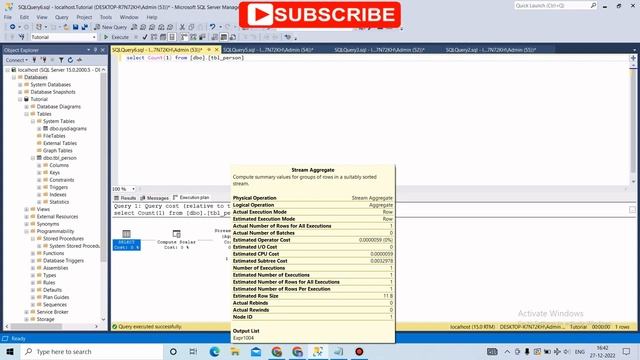The width and height of the screenshot is (640, 360).
Task: Switch to the Results tab
Action: pyautogui.click(x=125, y=198)
